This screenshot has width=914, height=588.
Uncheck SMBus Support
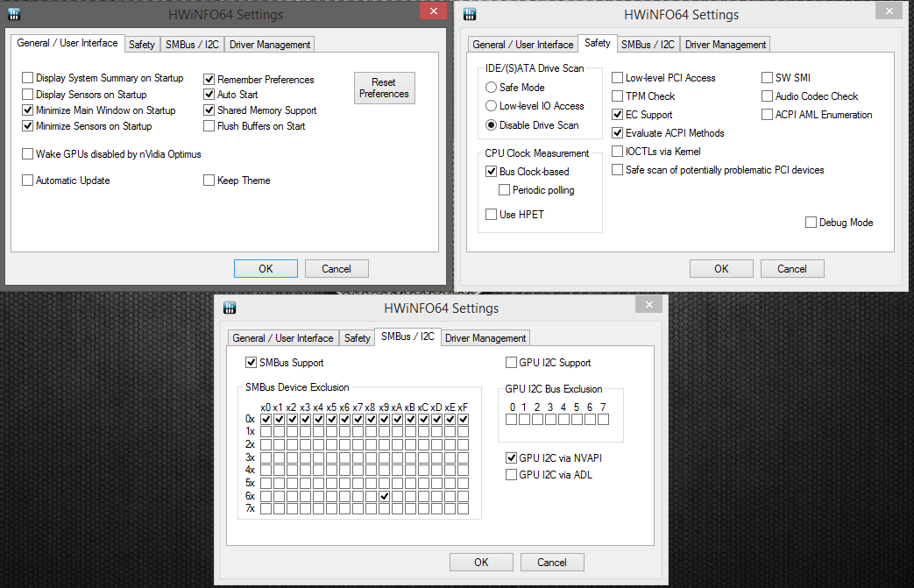point(285,363)
